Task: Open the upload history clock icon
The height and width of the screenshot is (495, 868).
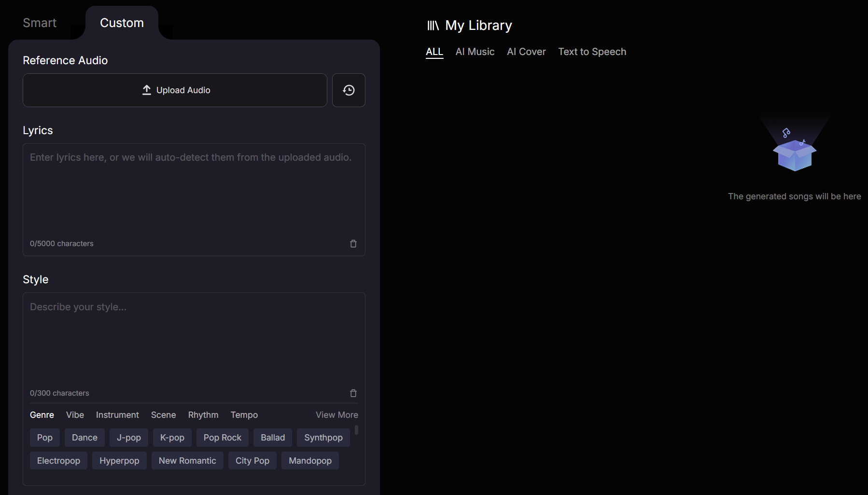Action: pos(349,90)
